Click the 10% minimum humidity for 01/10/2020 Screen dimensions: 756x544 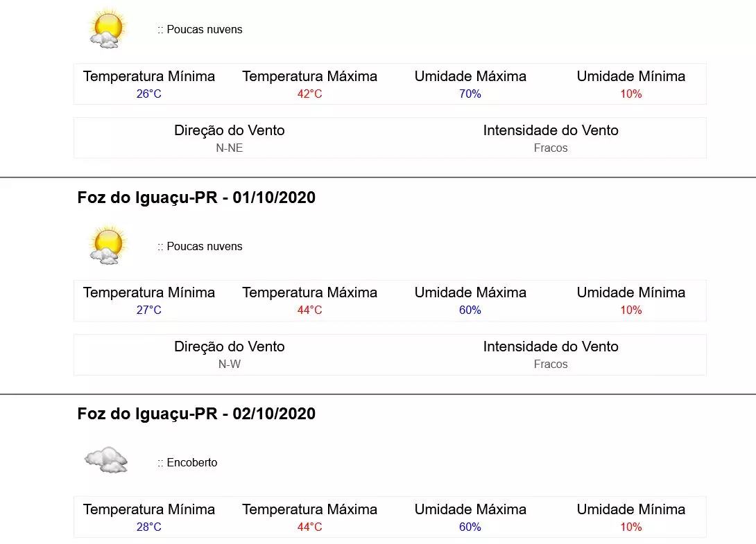coord(631,310)
